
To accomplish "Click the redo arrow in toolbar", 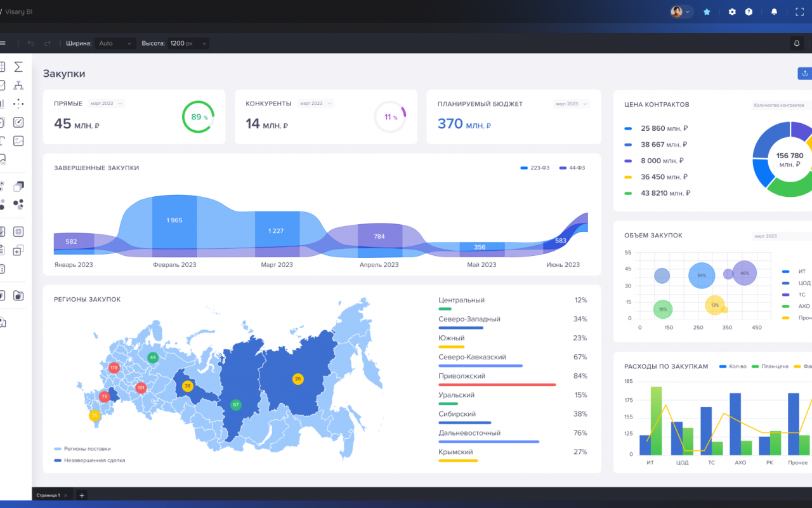I will pos(48,43).
